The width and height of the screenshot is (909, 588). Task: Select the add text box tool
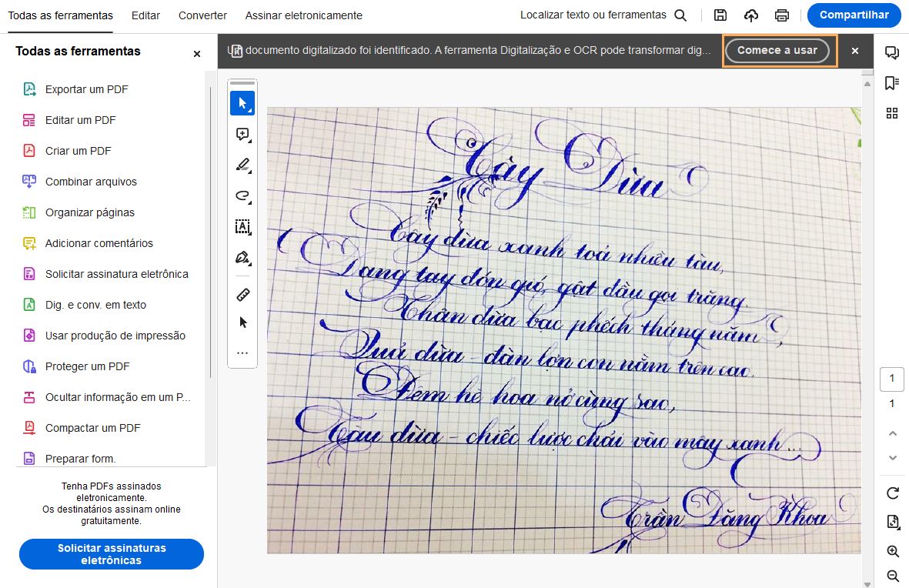(x=242, y=226)
